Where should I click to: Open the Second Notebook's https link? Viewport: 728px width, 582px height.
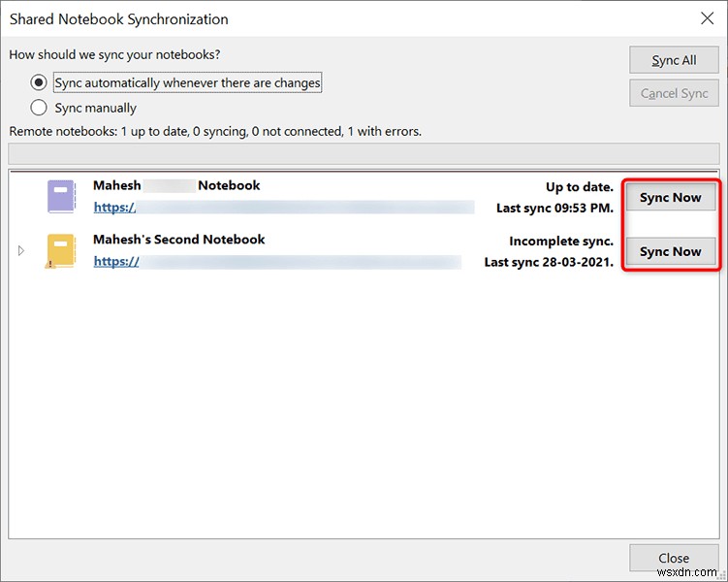coord(116,261)
